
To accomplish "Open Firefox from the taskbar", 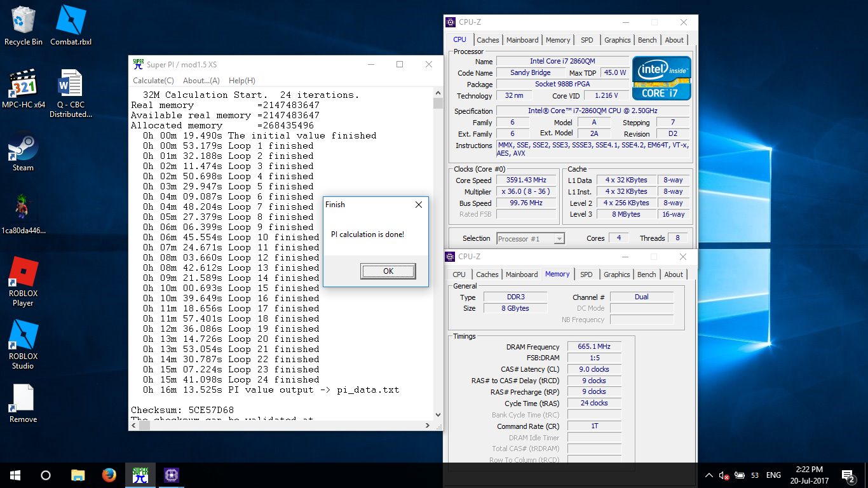I will (x=109, y=475).
